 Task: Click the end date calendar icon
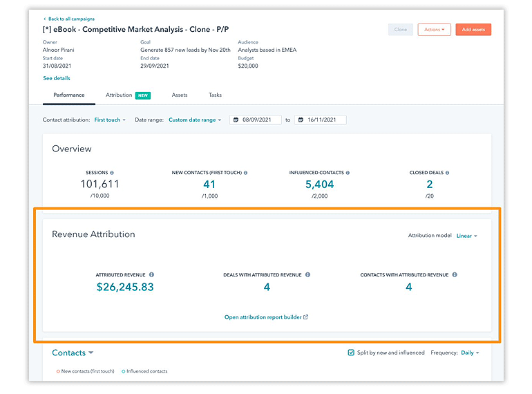301,120
